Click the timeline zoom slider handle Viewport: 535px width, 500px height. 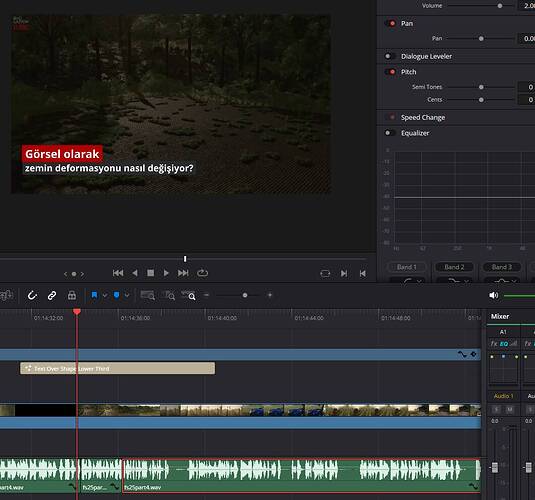[x=245, y=295]
